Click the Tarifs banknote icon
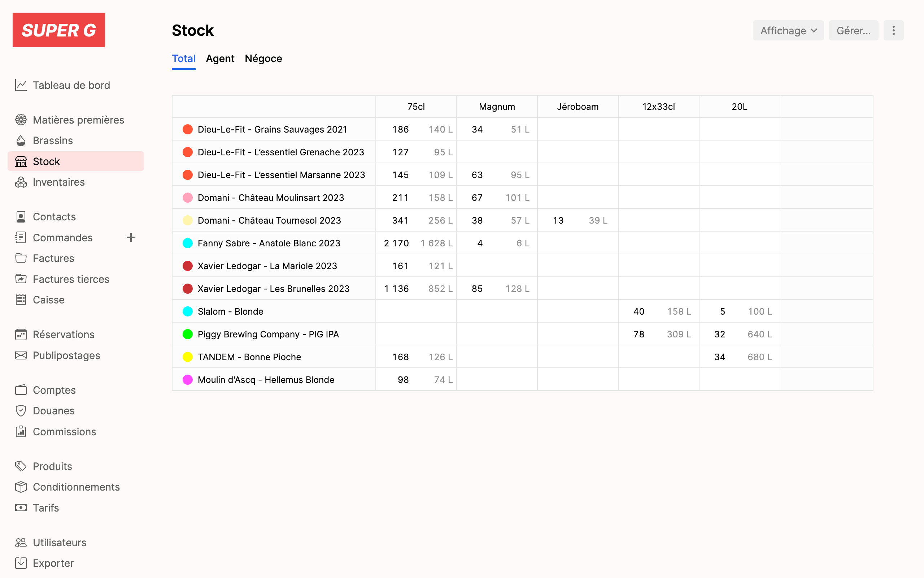The height and width of the screenshot is (578, 924). [21, 508]
